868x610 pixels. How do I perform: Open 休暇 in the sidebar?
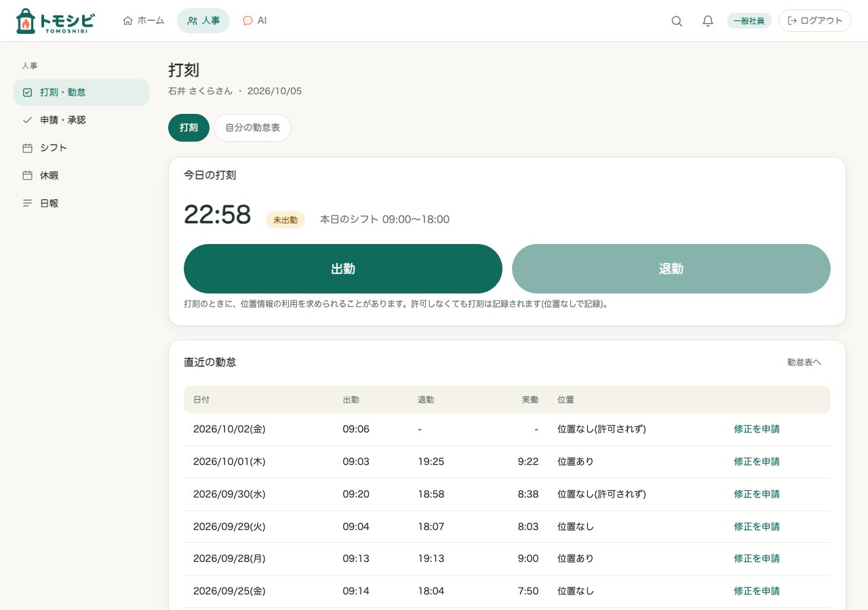[81, 176]
